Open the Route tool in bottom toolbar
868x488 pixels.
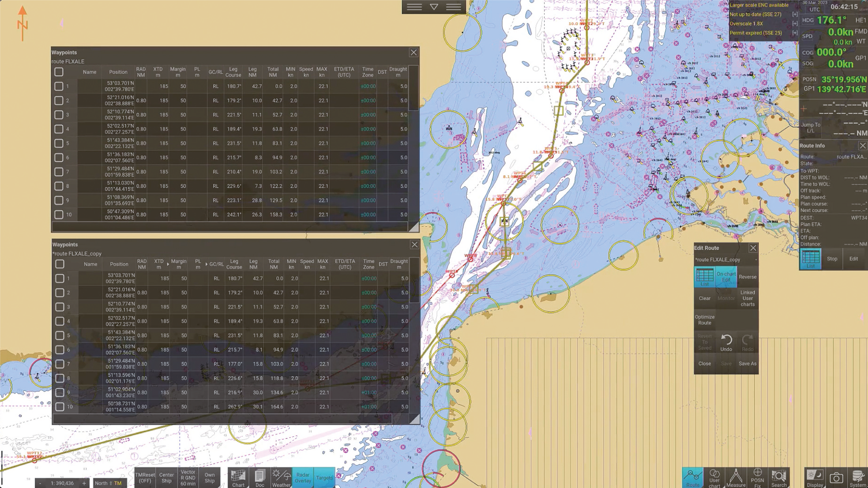click(x=693, y=478)
